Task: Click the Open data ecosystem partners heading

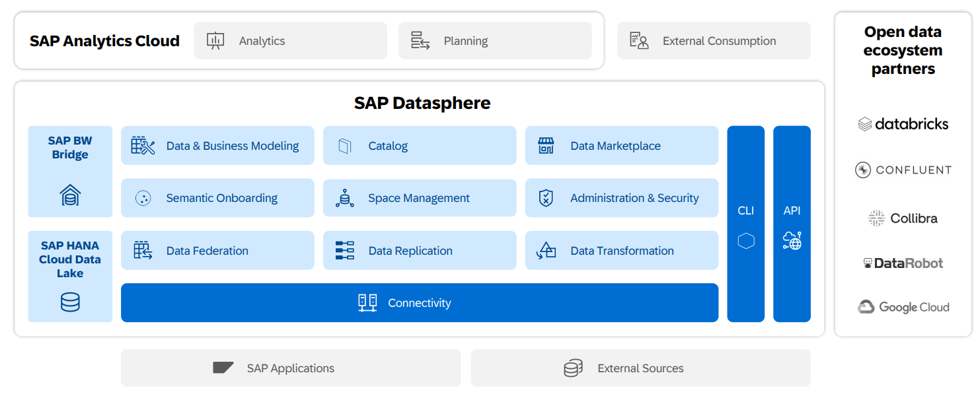Action: [x=903, y=50]
